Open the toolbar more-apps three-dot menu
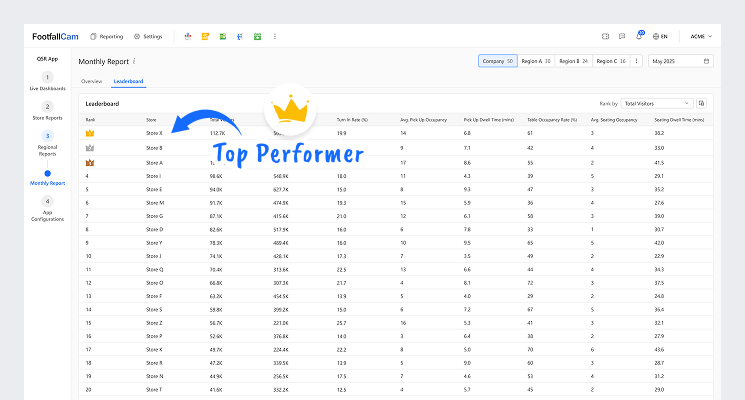This screenshot has width=745, height=400. click(x=275, y=37)
